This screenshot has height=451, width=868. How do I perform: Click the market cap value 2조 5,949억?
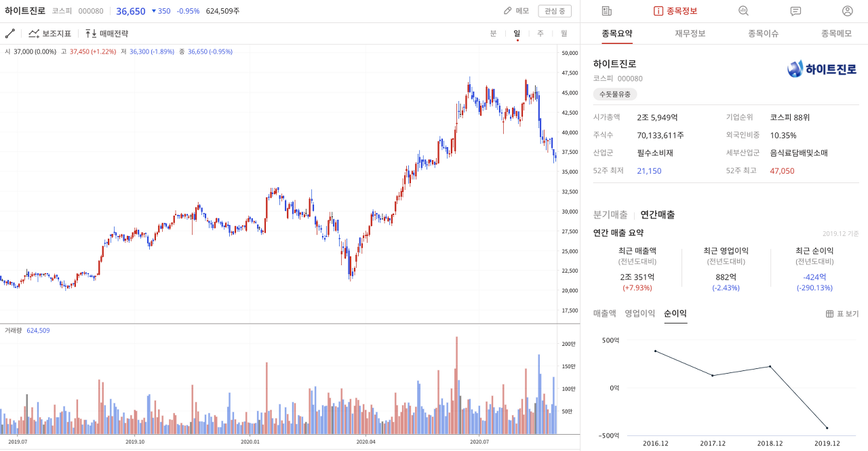pyautogui.click(x=658, y=117)
